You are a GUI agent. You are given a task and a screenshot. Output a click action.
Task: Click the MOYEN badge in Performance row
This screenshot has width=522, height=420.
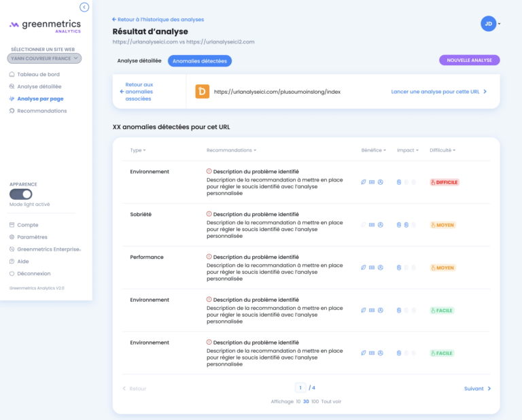(x=442, y=268)
